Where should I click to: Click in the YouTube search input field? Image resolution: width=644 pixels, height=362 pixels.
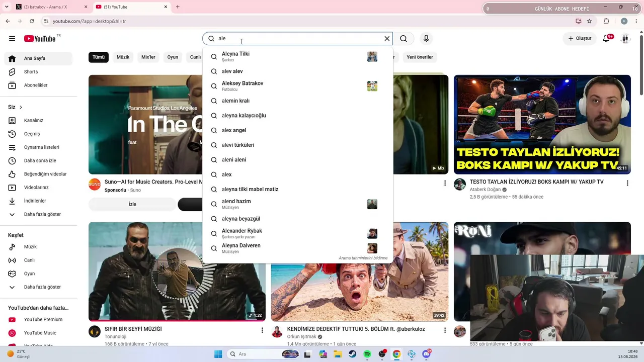(299, 39)
